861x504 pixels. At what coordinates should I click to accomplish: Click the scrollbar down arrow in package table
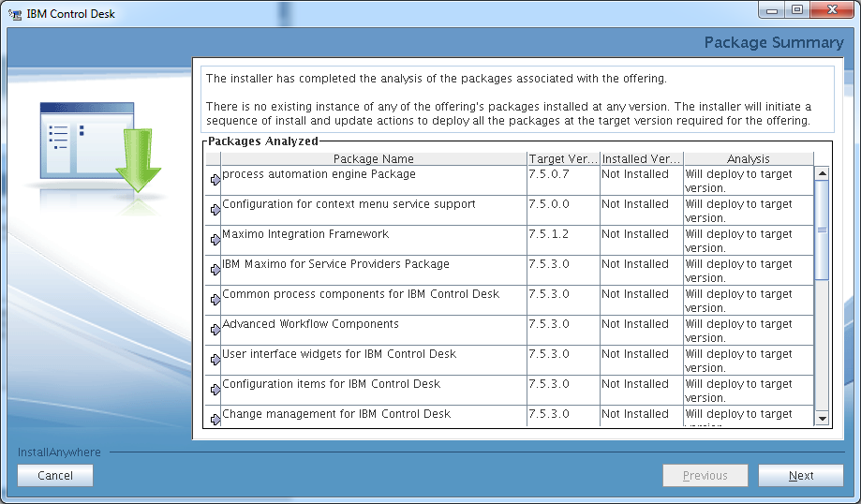point(822,419)
